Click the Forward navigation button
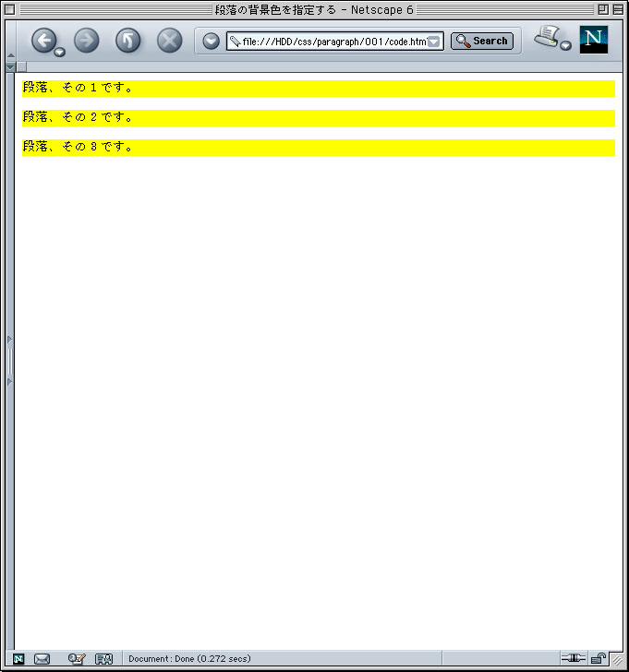 [87, 41]
